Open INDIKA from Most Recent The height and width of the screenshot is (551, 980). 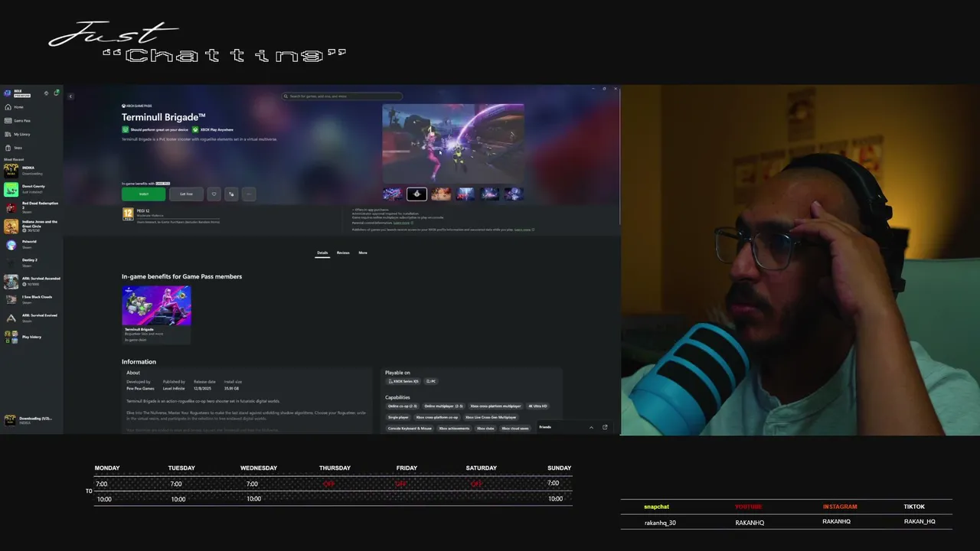coord(31,170)
